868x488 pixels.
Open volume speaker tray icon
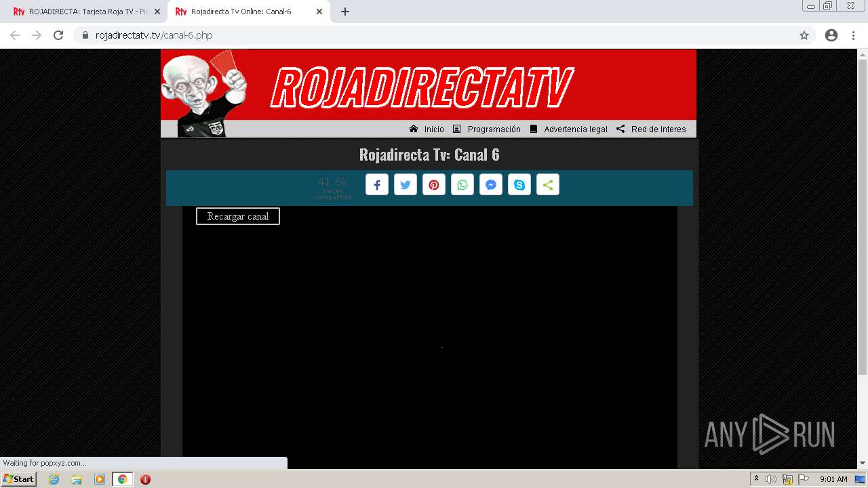(x=771, y=479)
